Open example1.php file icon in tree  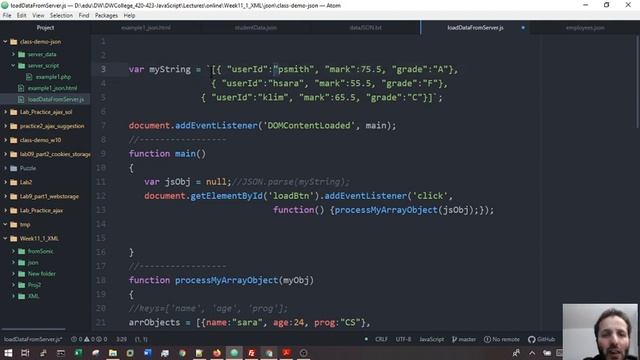point(29,77)
